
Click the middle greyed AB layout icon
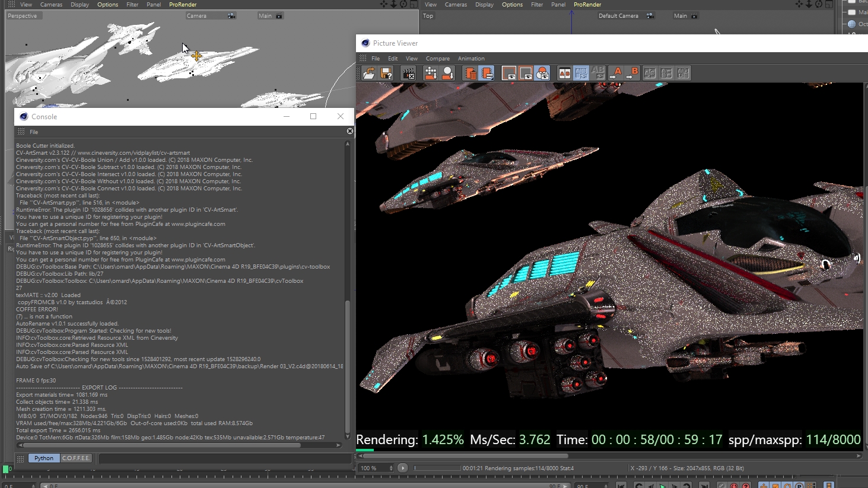click(x=667, y=73)
